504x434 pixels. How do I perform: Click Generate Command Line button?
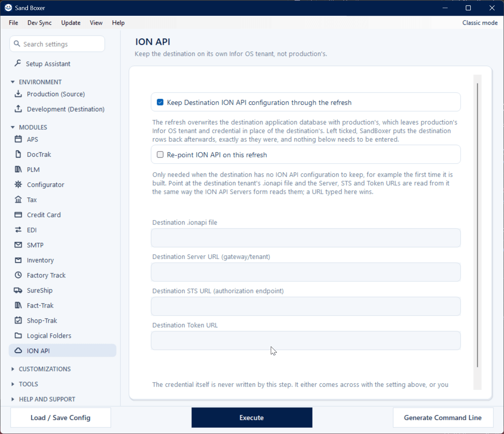[443, 418]
